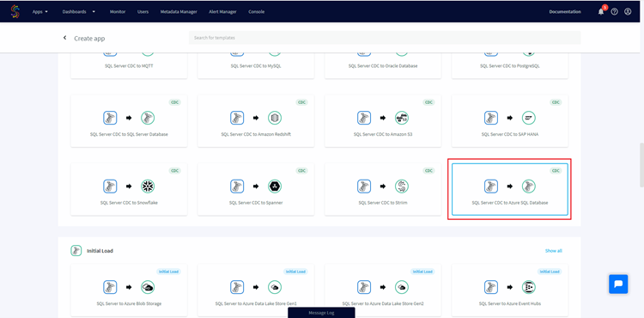Click Azure Data Lake Gen2 target icon
This screenshot has width=644, height=318.
coord(402,287)
